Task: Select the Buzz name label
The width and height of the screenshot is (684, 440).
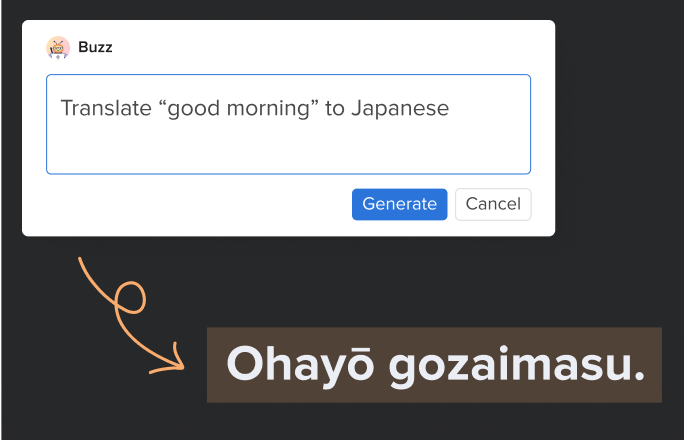Action: click(x=95, y=47)
